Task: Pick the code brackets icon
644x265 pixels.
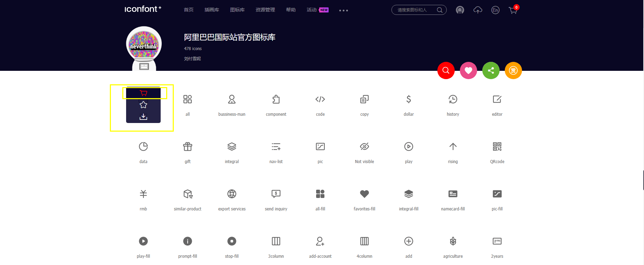Action: pyautogui.click(x=320, y=99)
